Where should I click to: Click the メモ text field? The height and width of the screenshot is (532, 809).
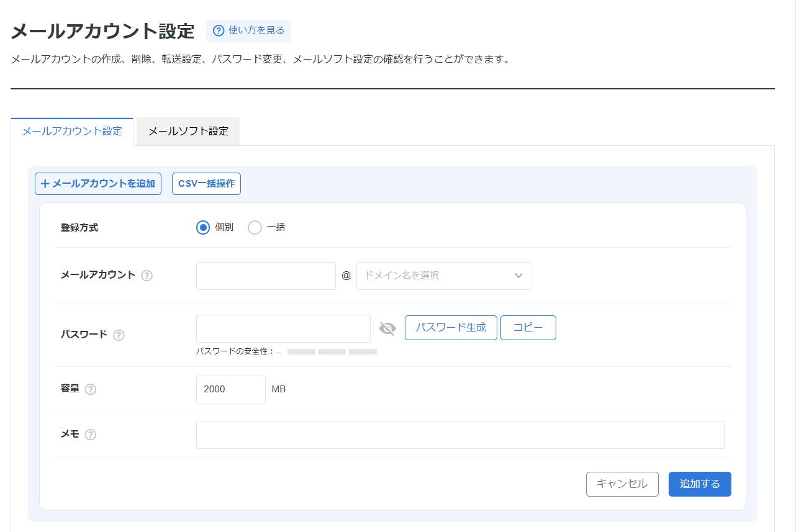[460, 435]
